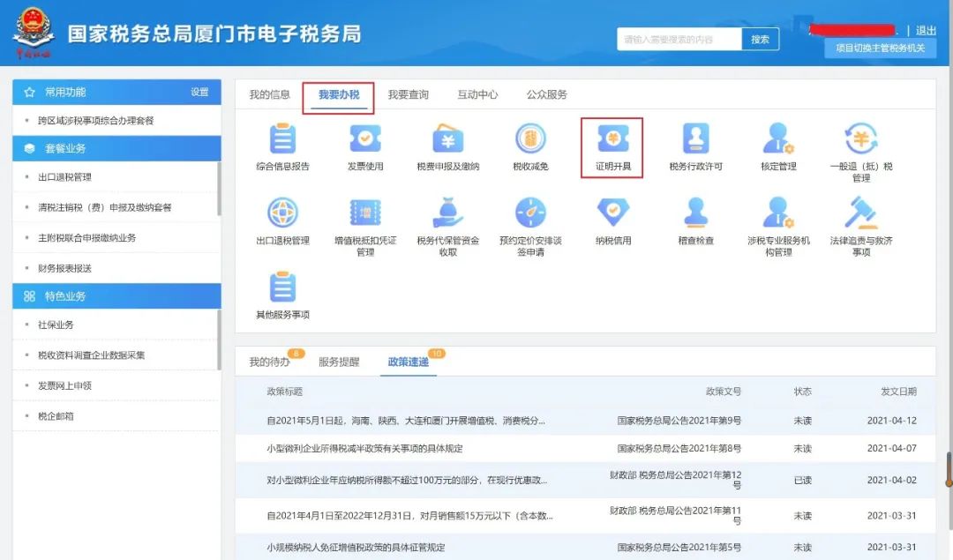Click the 套餐业务 section icon

coord(29,149)
